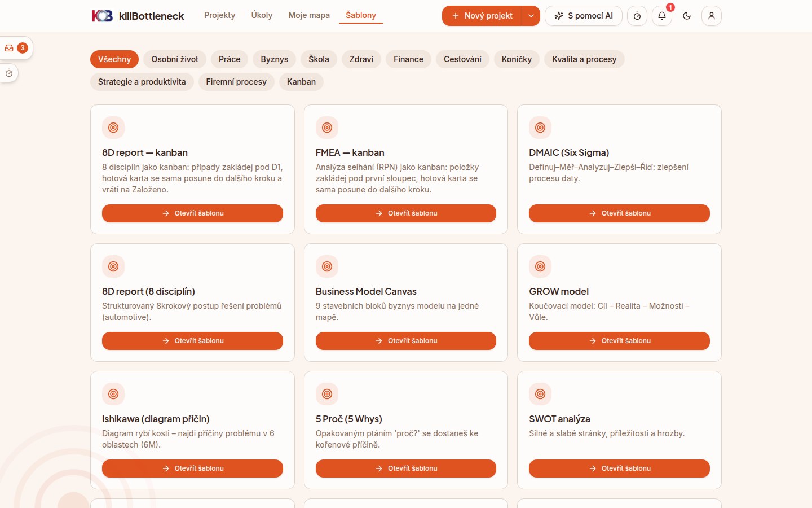812x508 pixels.
Task: Click the target icon on Business Model Canvas card
Action: [327, 266]
